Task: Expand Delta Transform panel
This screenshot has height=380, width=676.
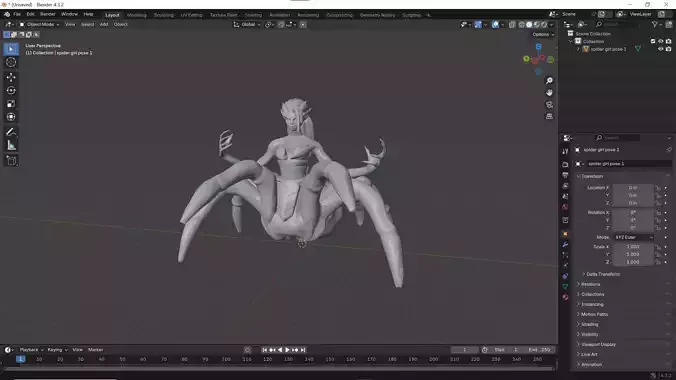Action: pos(602,274)
